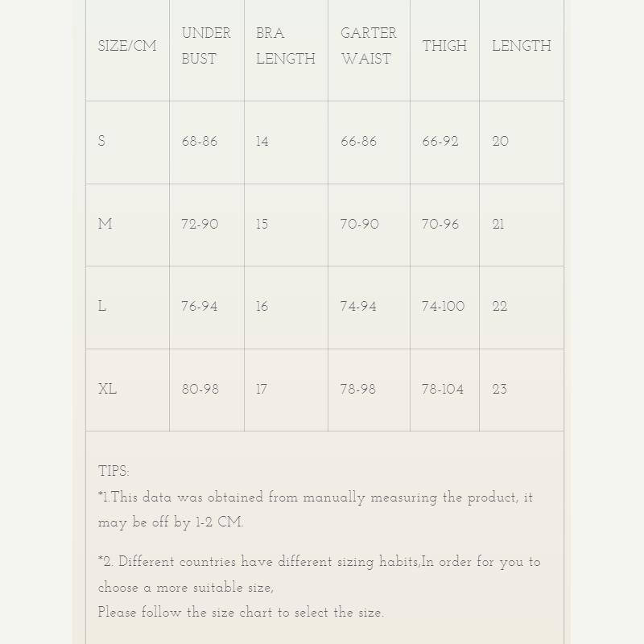The image size is (644, 644).
Task: Click the XL size row label
Action: 107,390
